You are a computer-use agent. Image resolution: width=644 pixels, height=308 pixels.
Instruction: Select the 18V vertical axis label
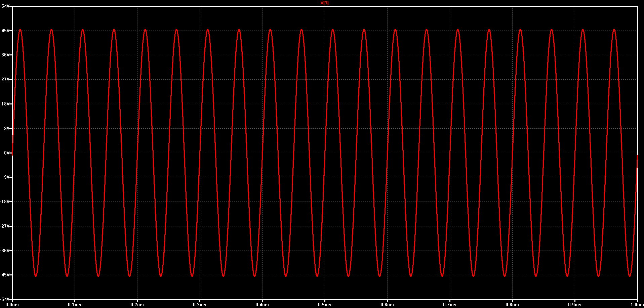click(5, 104)
